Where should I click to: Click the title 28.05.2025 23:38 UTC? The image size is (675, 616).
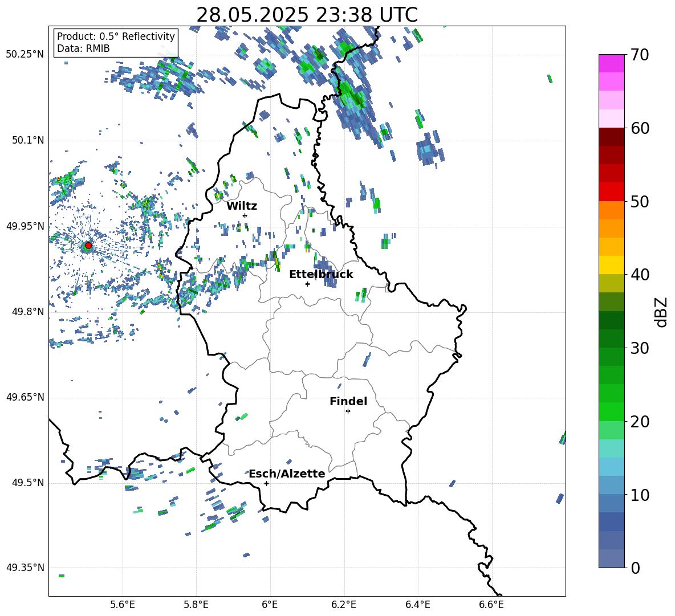coord(307,15)
